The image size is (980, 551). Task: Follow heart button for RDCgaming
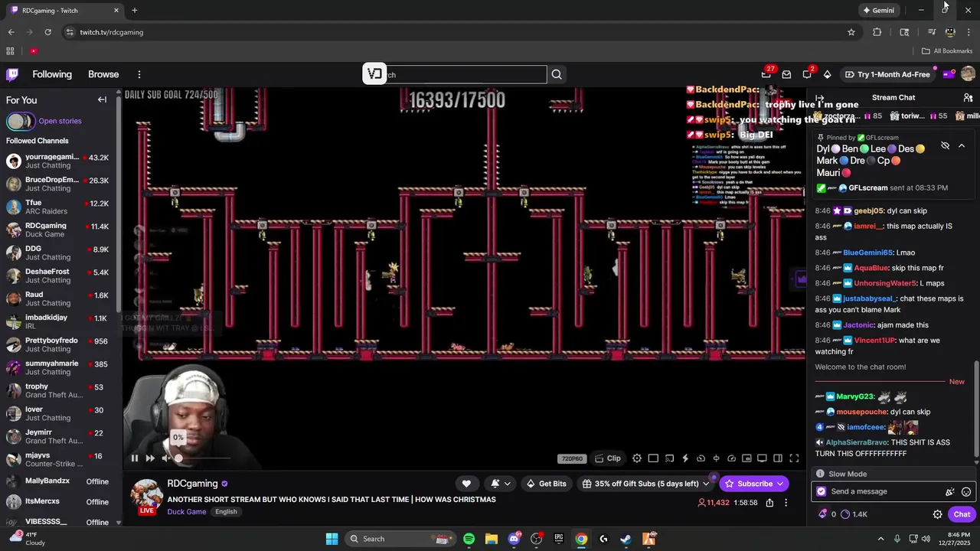click(x=466, y=484)
